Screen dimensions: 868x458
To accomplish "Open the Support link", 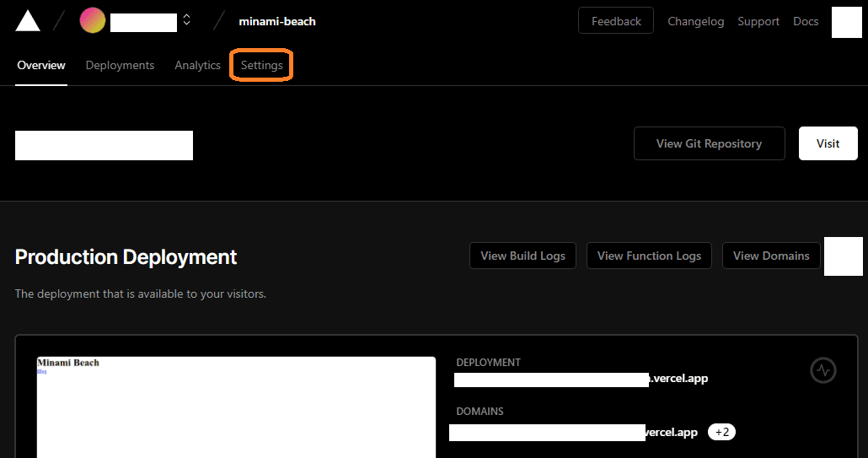I will click(x=758, y=21).
